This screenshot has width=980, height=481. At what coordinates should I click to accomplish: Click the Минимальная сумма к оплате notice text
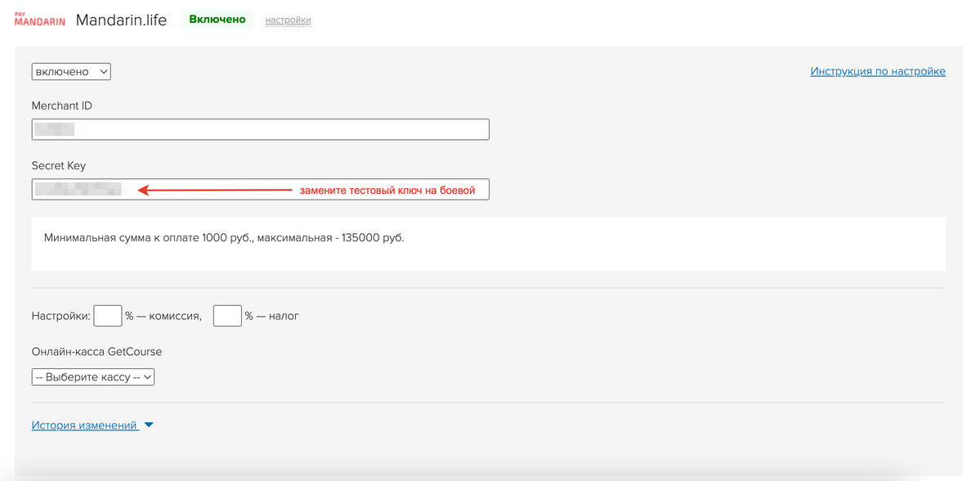pos(225,238)
